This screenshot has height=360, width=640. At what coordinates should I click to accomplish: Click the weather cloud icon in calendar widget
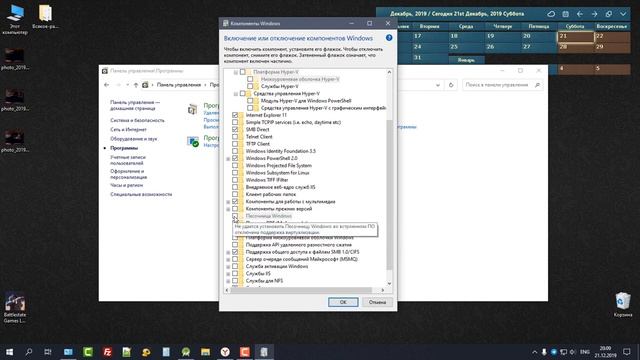(551, 14)
